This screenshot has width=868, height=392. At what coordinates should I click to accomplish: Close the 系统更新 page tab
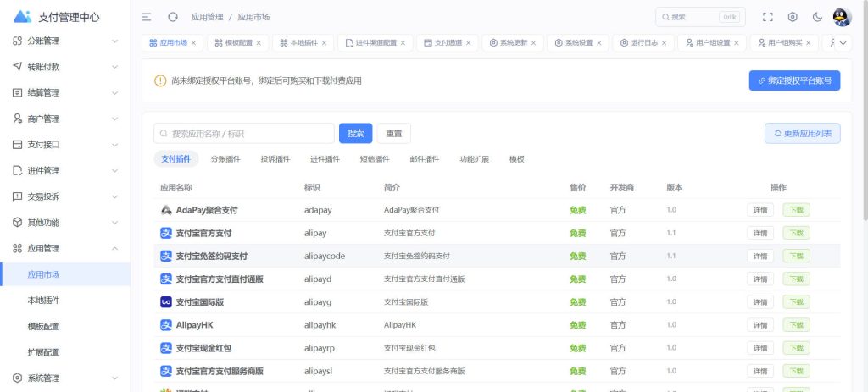tap(534, 43)
